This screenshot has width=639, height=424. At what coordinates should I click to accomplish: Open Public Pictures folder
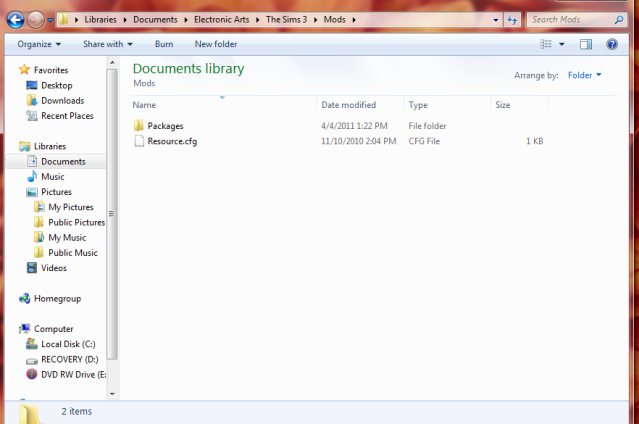coord(77,222)
